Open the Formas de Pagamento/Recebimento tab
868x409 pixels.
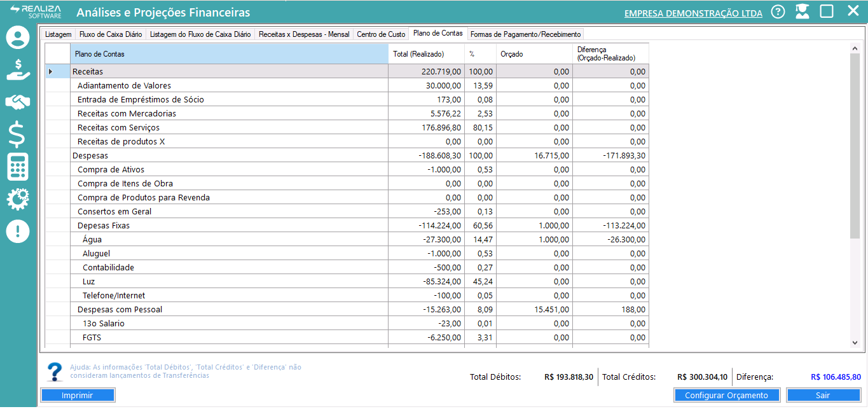(525, 34)
